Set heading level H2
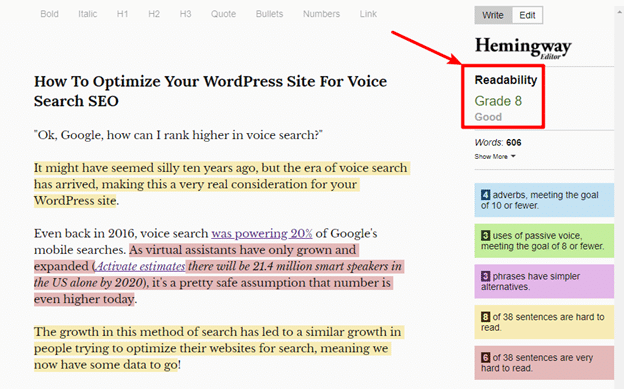This screenshot has height=389, width=624. [154, 14]
